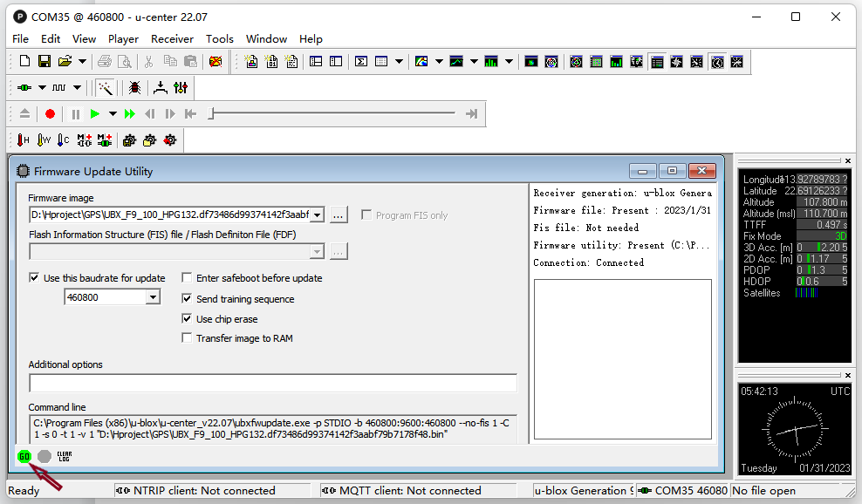The image size is (862, 504).
Task: Open the Receiver menu
Action: pyautogui.click(x=172, y=39)
